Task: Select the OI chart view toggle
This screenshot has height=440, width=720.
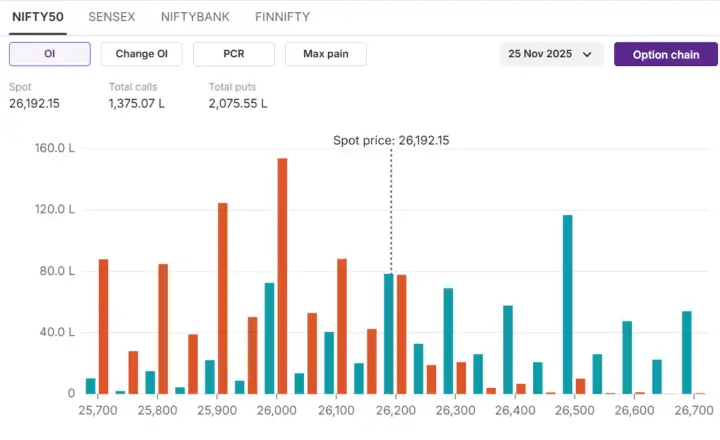Action: pyautogui.click(x=49, y=54)
